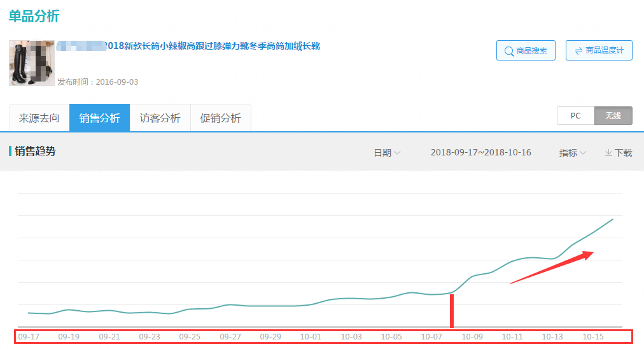Click the 10-03 axis label
This screenshot has height=349, width=644.
tap(351, 337)
